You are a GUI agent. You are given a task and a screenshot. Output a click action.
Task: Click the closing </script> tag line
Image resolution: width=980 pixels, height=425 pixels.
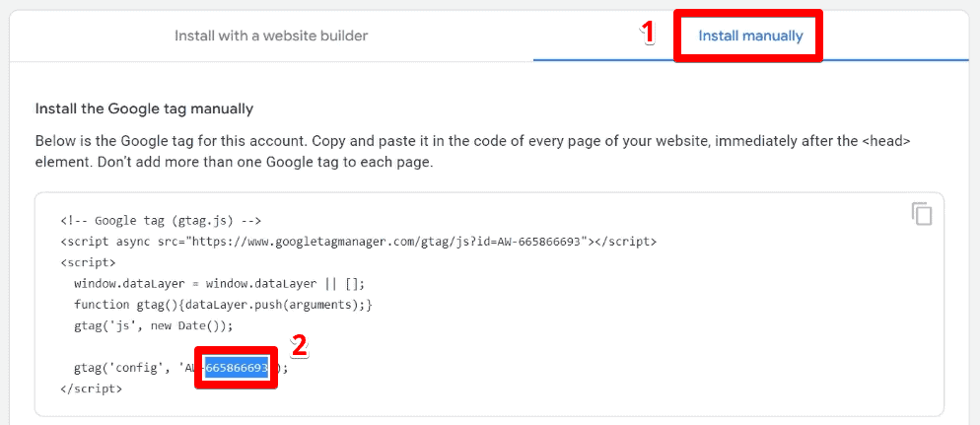coord(92,389)
